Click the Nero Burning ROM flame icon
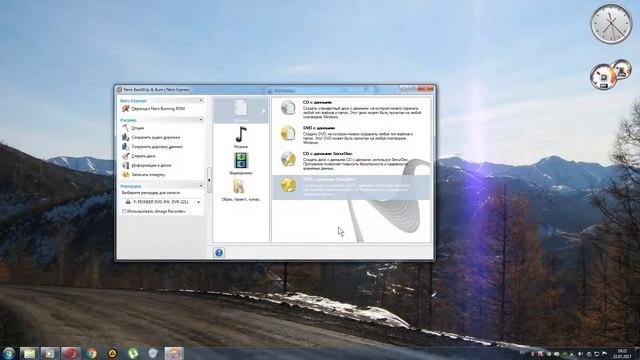640x360 pixels. pyautogui.click(x=126, y=109)
